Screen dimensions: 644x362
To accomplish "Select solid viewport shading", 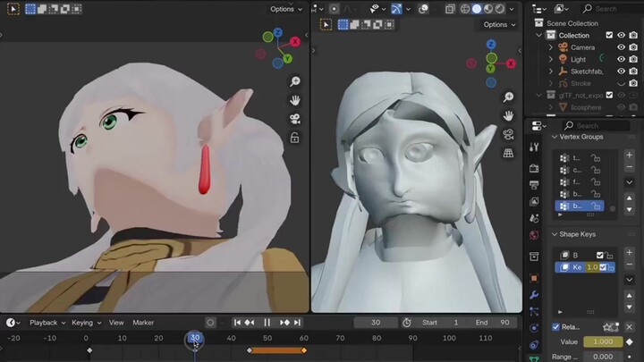I will (477, 9).
